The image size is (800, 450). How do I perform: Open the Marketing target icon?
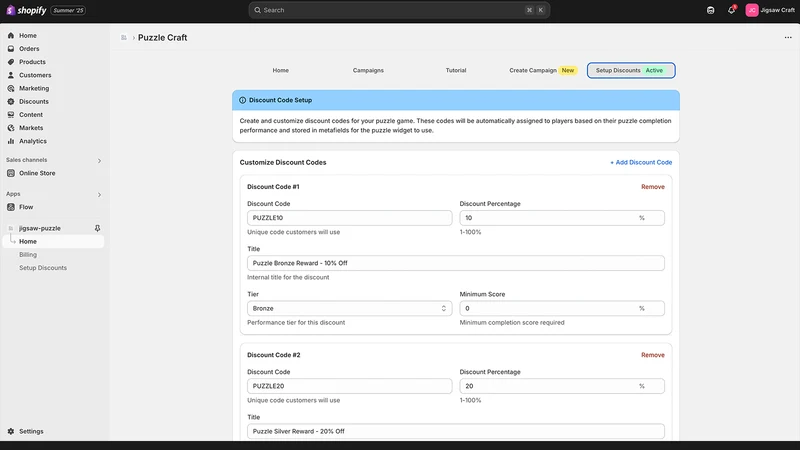(x=11, y=88)
